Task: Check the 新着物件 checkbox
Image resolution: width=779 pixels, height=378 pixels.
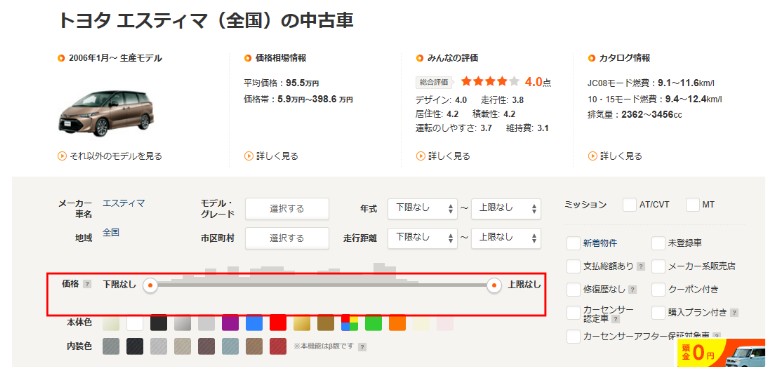Action: click(573, 243)
